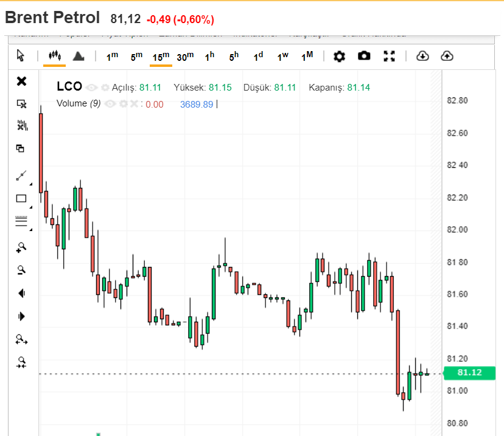Select the trend line drawing tool
Screen dimensions: 504x436
21,176
